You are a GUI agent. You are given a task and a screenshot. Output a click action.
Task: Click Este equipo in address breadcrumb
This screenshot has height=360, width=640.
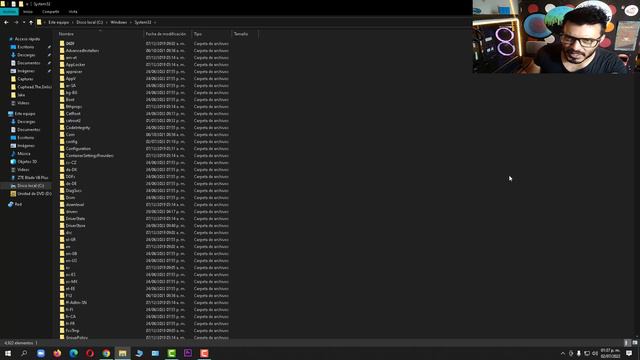tap(59, 22)
